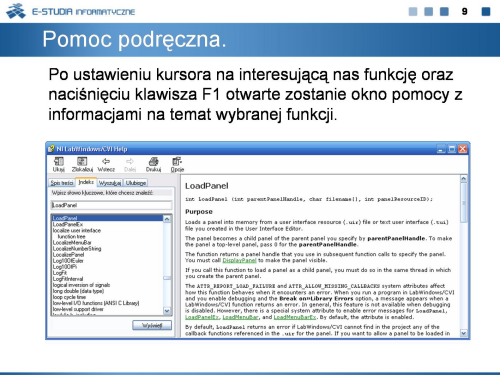Screen dimensions: 500x375
Task: Select LocalizePanel in the index list
Action: click(69, 255)
